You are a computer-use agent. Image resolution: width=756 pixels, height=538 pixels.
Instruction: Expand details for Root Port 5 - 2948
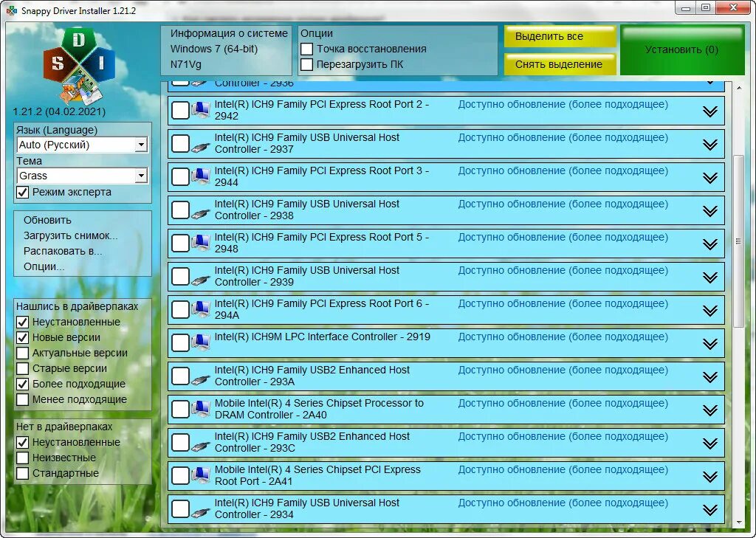click(709, 244)
